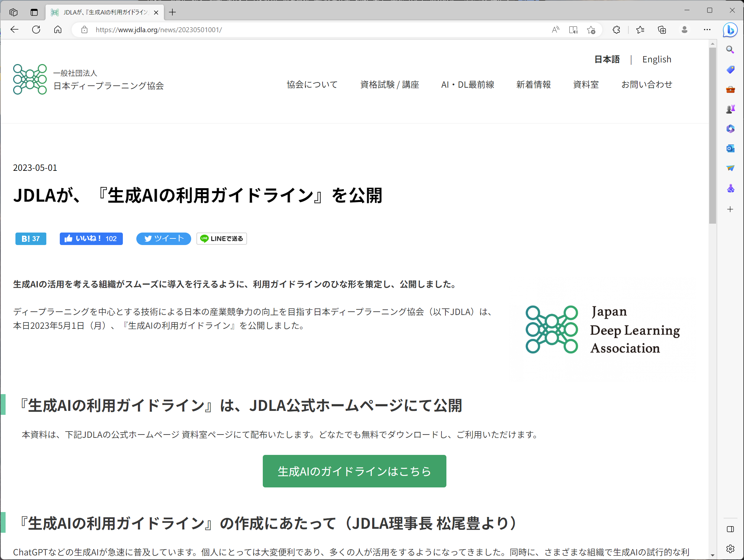
Task: Switch site language to English
Action: (657, 59)
